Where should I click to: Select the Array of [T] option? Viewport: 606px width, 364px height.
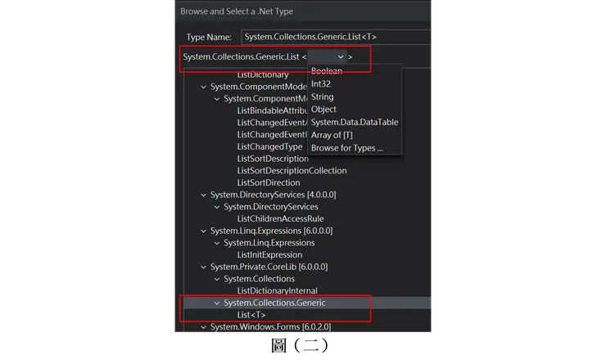click(332, 135)
